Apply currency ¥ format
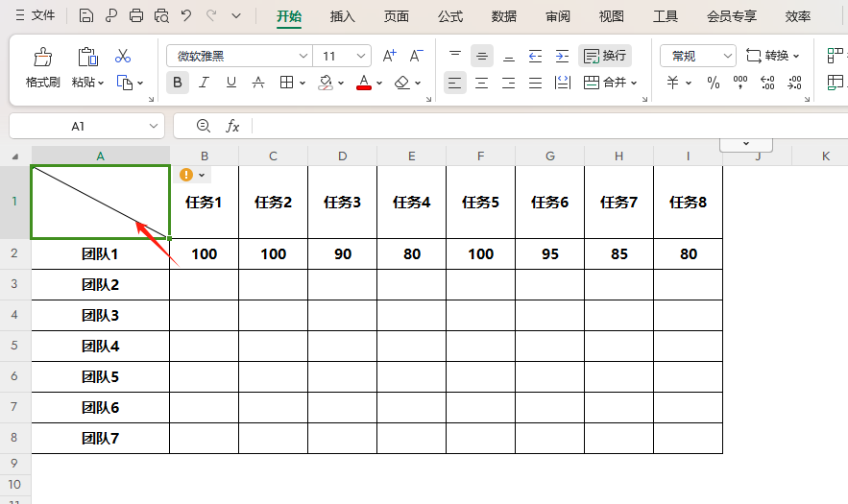This screenshot has height=504, width=848. click(673, 83)
